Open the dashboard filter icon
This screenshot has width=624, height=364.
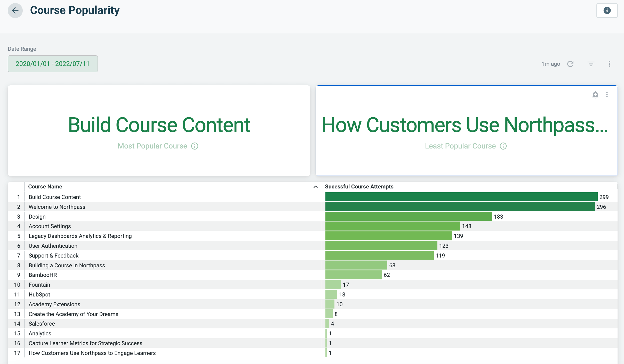click(x=591, y=64)
